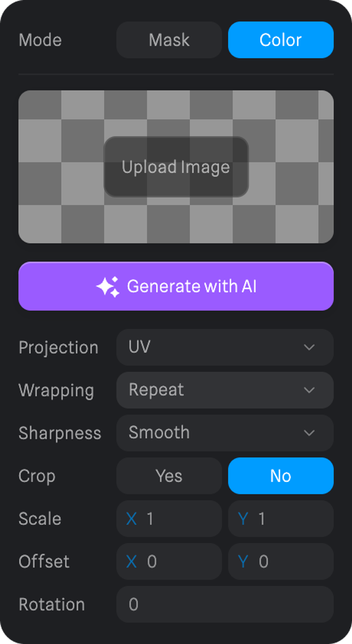Viewport: 352px width, 644px height.
Task: Expand the Wrapping dropdown set to Repeat
Action: click(224, 390)
